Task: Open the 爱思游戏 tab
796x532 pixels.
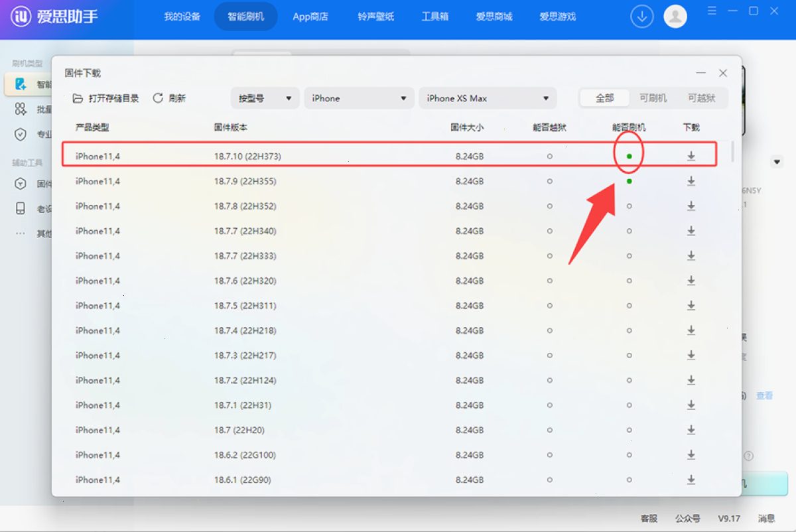Action: point(557,17)
